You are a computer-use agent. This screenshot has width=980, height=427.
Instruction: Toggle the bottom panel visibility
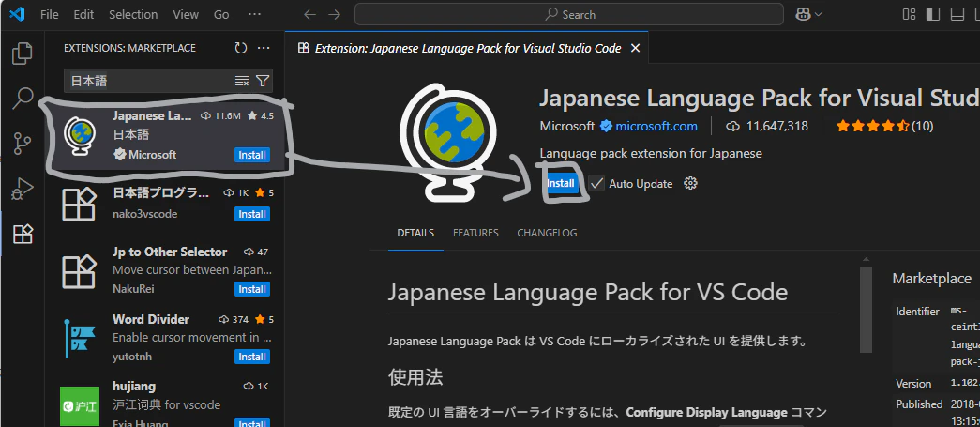tap(957, 14)
